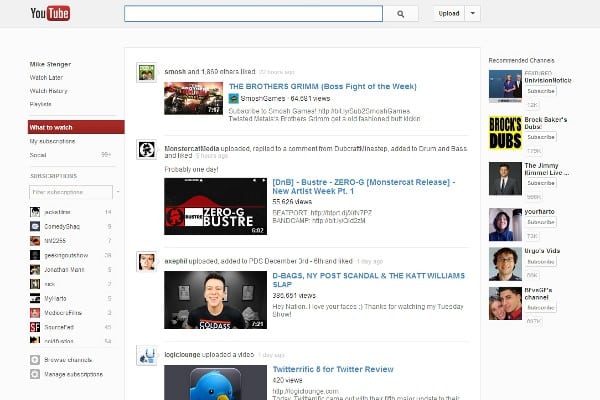600x400 pixels.
Task: Click Jonathan Mann channel avatar icon
Action: tap(35, 269)
